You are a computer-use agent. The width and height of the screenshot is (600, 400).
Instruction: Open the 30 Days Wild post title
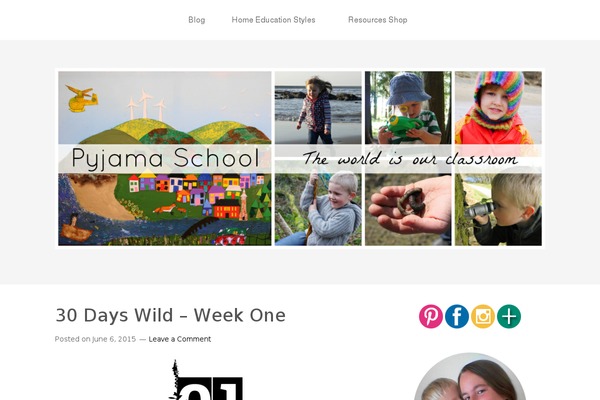(x=170, y=316)
